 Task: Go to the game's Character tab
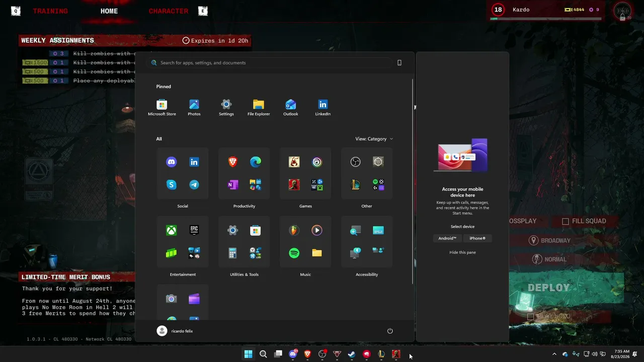click(x=169, y=11)
